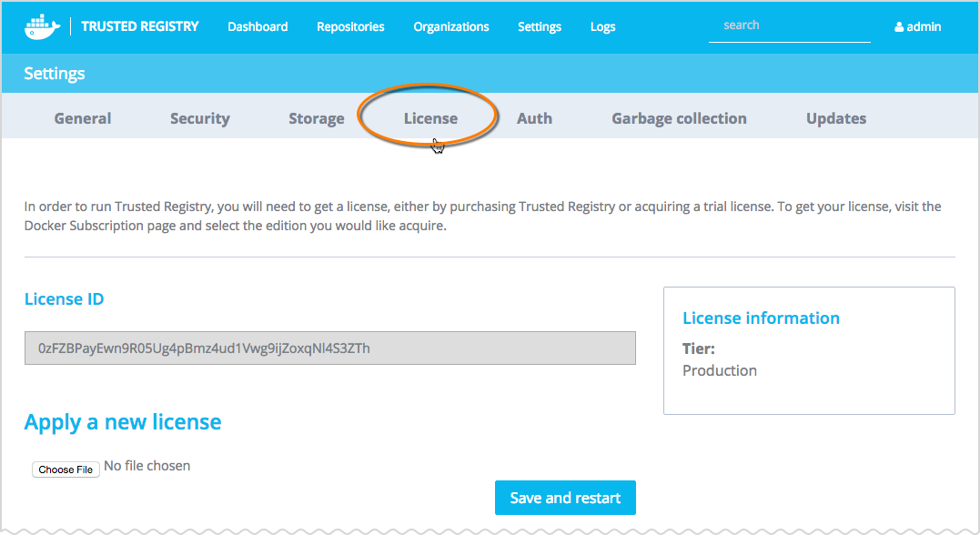Click the Docker whale logo icon

coord(42,26)
